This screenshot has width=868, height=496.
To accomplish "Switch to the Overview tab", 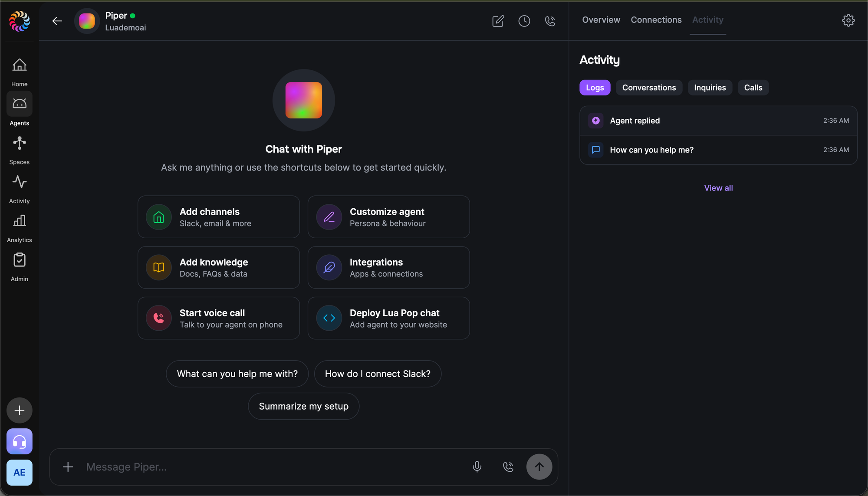I will pyautogui.click(x=601, y=20).
